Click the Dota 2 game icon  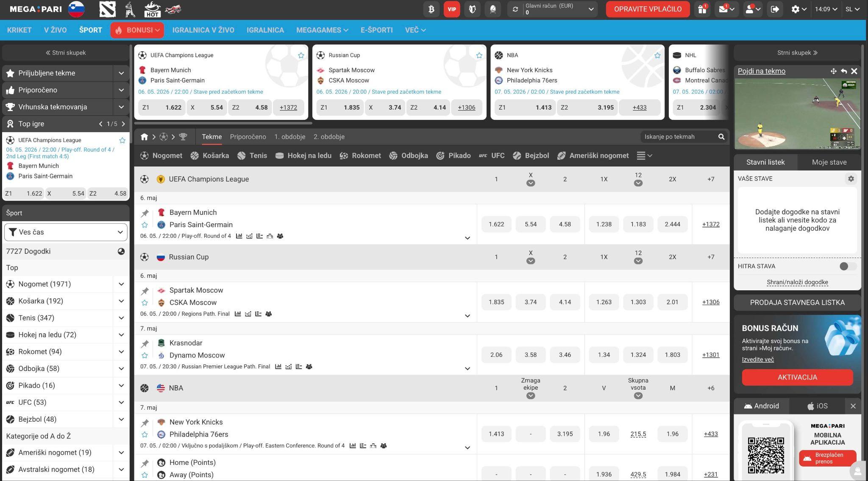tap(107, 9)
